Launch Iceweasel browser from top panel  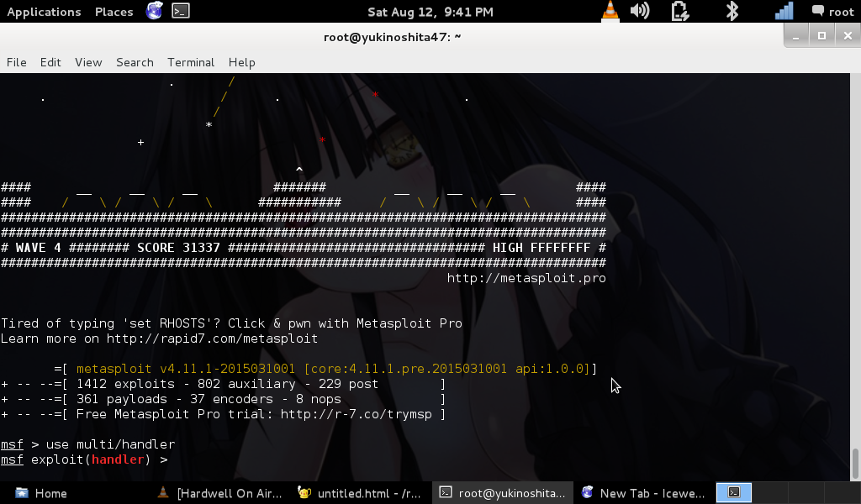point(155,10)
